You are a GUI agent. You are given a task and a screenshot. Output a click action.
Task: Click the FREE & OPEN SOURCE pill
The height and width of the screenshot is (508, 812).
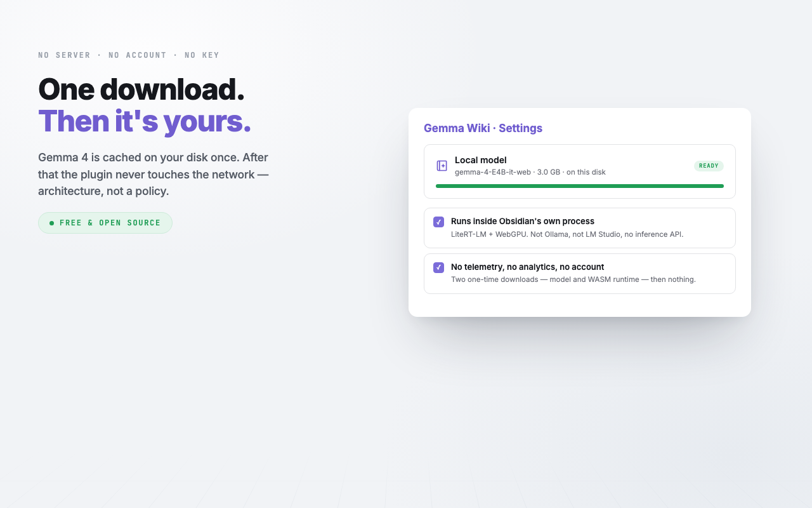[105, 223]
